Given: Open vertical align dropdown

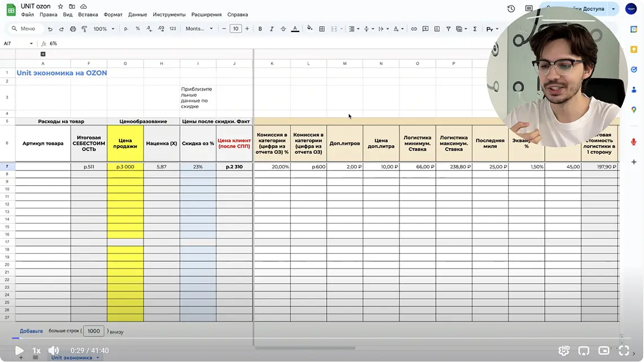Looking at the screenshot, I should point(368,29).
